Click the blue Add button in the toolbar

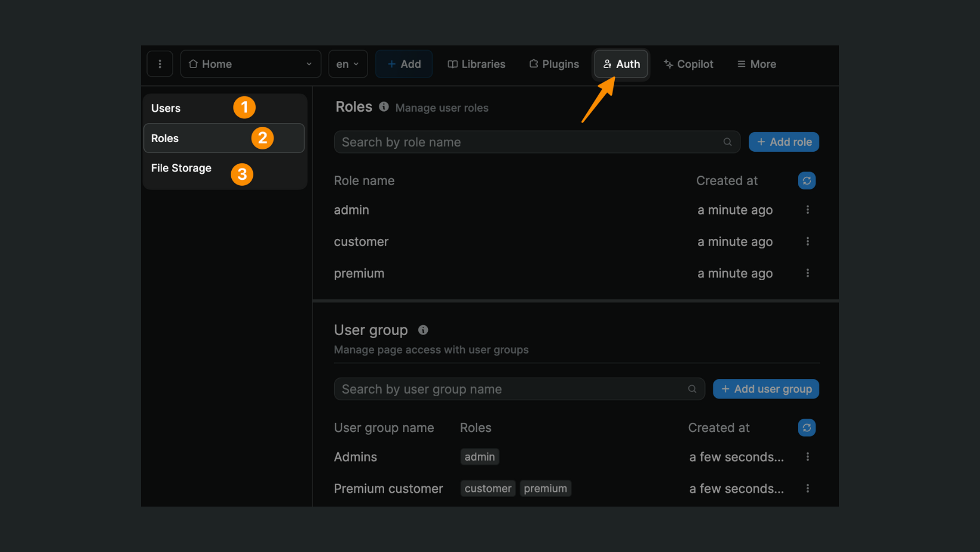coord(404,63)
